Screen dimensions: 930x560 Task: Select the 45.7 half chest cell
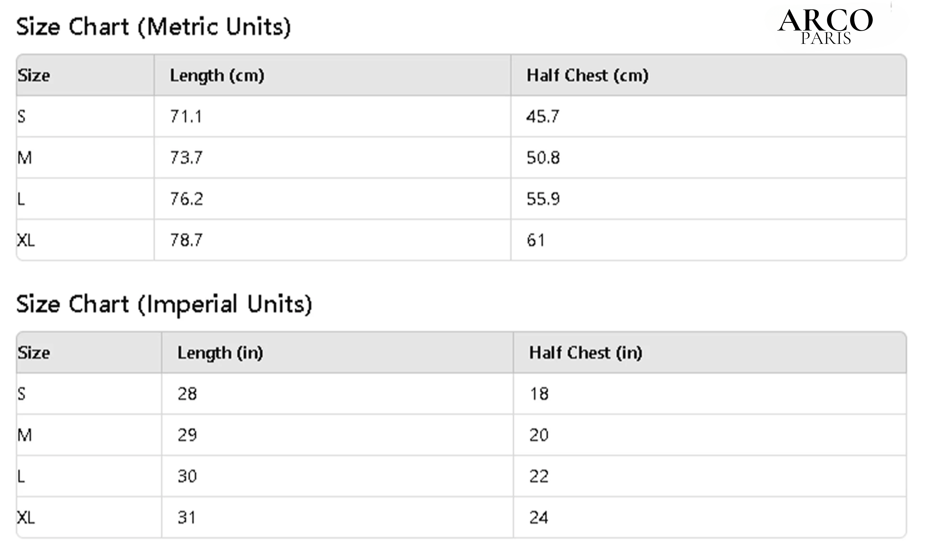pyautogui.click(x=543, y=117)
